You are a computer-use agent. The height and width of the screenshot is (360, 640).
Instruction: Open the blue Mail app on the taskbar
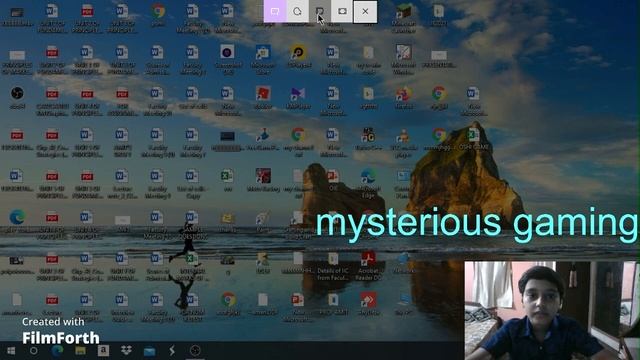(x=149, y=351)
